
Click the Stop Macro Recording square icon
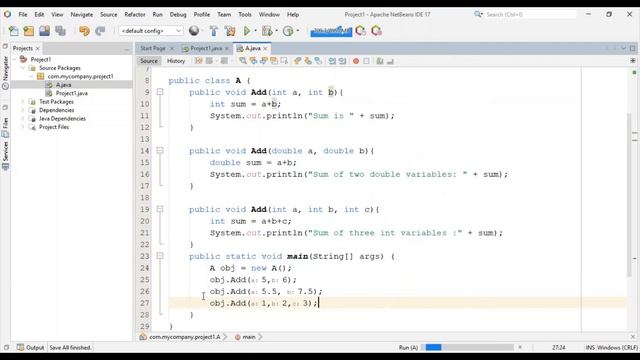tap(366, 61)
